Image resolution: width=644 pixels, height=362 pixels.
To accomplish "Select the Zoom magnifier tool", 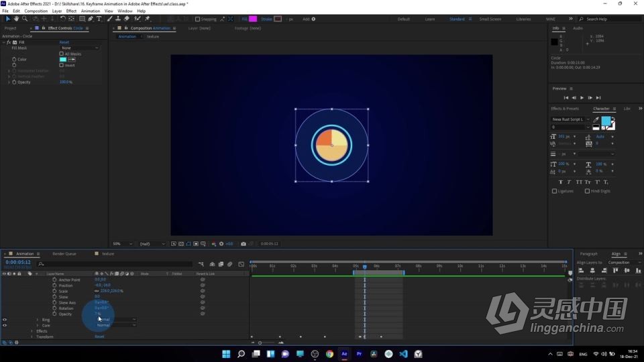I will tap(25, 19).
